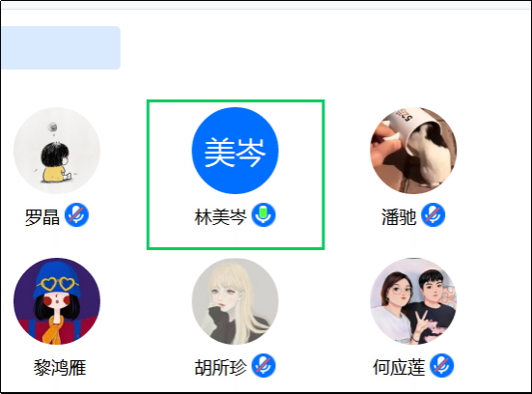
Task: Select the participant name 胡所珍
Action: 220,368
